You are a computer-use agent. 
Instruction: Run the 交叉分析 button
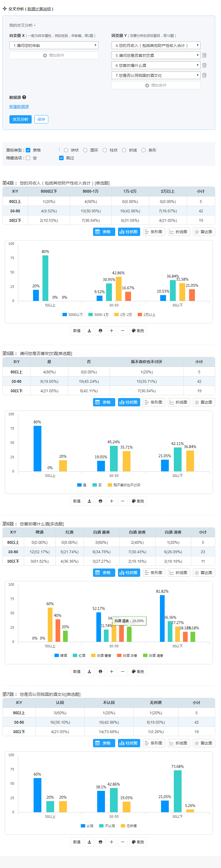21,119
